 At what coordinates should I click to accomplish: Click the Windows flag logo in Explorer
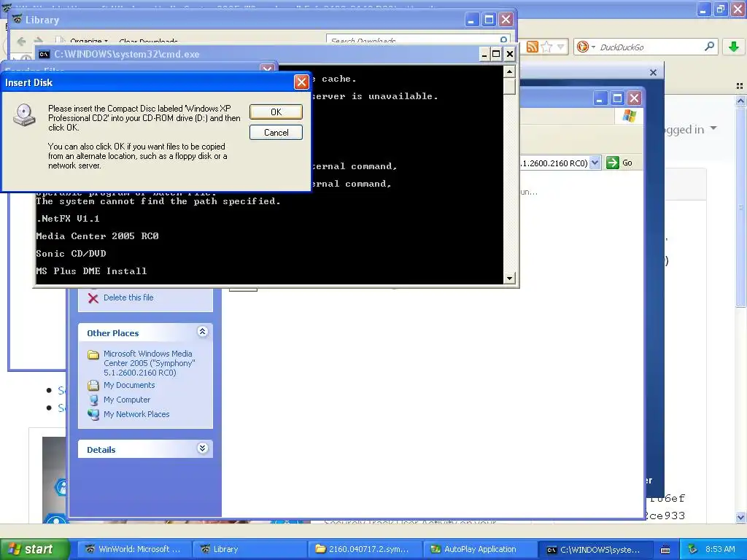pyautogui.click(x=630, y=116)
